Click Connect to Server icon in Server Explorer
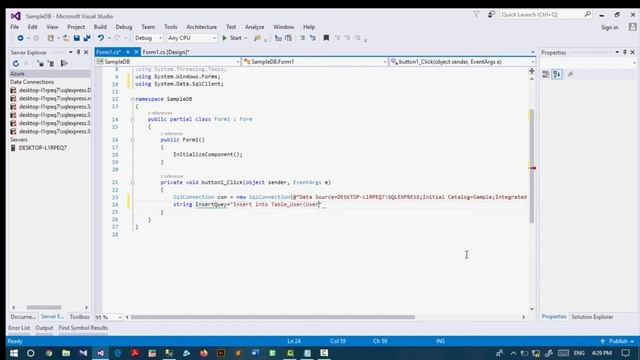Viewport: 640px width, 360px height. coord(51,63)
